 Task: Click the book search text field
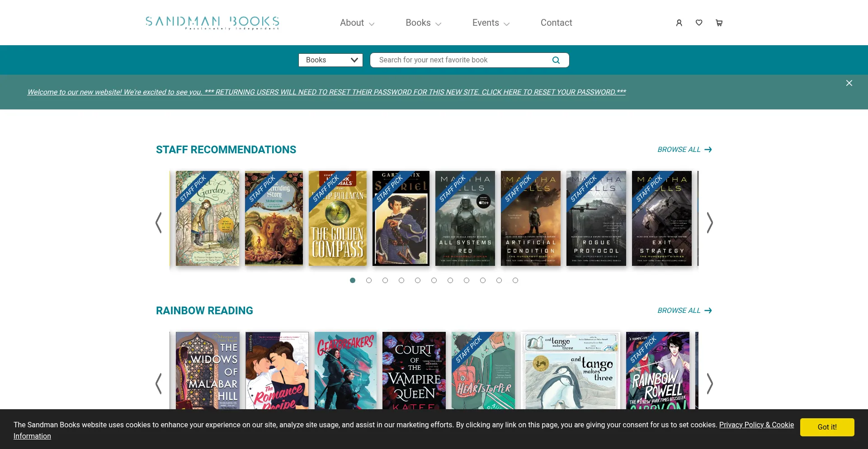(461, 60)
